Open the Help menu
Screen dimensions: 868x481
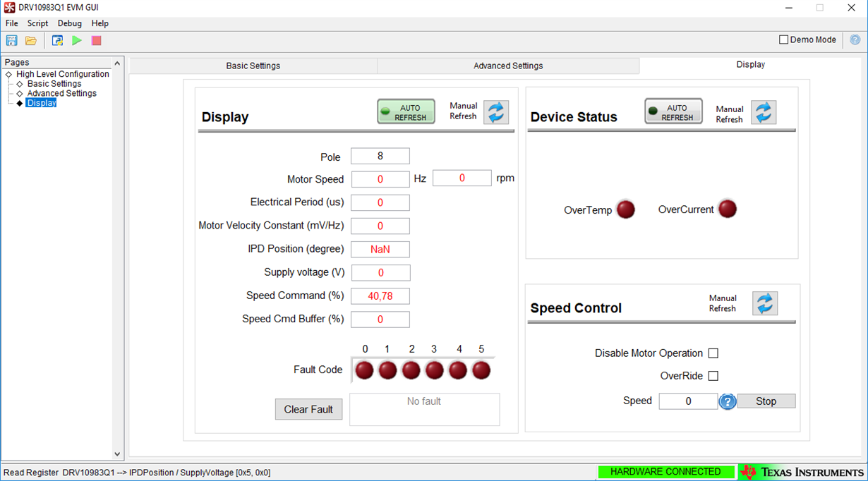100,23
